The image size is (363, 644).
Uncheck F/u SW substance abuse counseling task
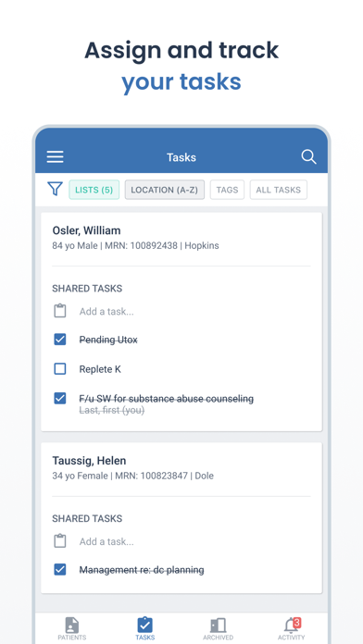click(x=60, y=399)
